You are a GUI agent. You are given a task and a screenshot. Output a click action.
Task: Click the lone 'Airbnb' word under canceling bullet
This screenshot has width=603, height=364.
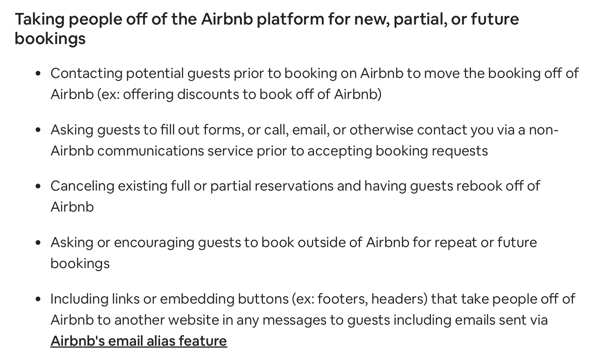coord(72,207)
